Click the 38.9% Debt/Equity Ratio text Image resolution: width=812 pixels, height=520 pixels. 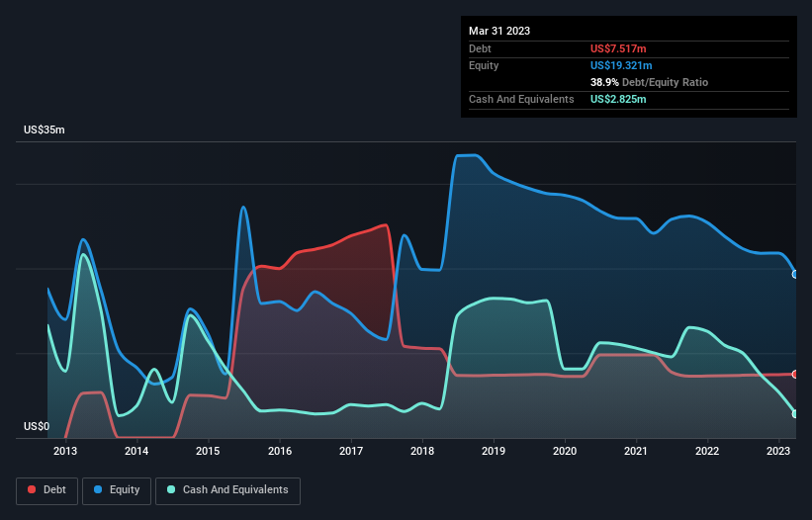pos(649,82)
